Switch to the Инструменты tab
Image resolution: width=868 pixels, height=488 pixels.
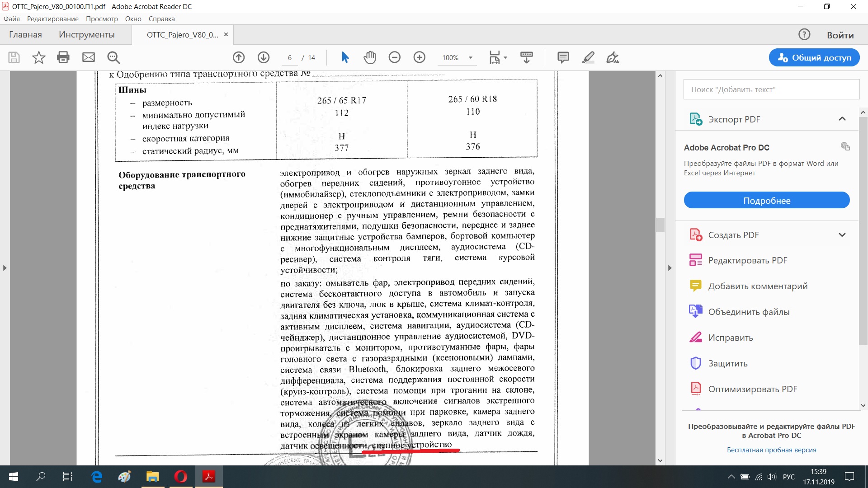[x=86, y=35]
